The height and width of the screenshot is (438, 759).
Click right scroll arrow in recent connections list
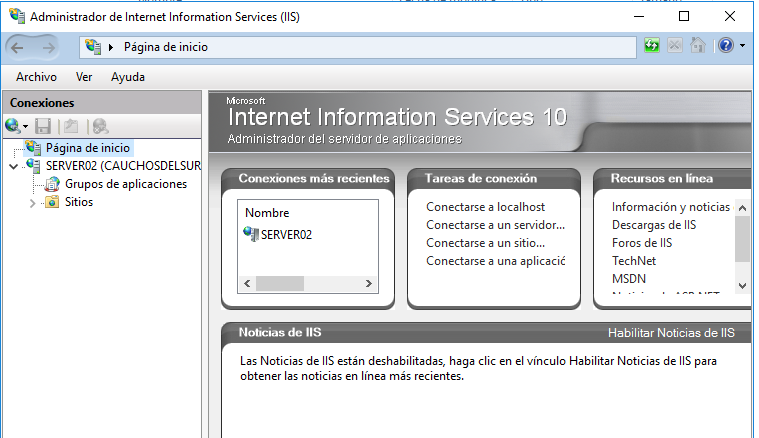coord(369,284)
